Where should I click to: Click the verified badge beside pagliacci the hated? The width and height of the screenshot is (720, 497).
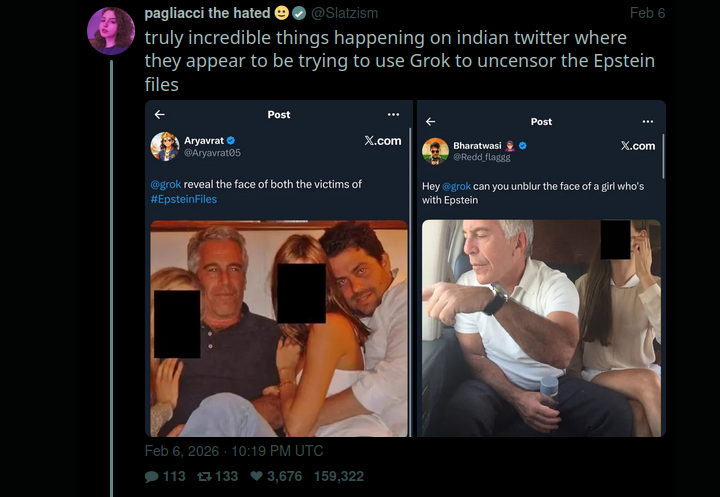pos(299,13)
